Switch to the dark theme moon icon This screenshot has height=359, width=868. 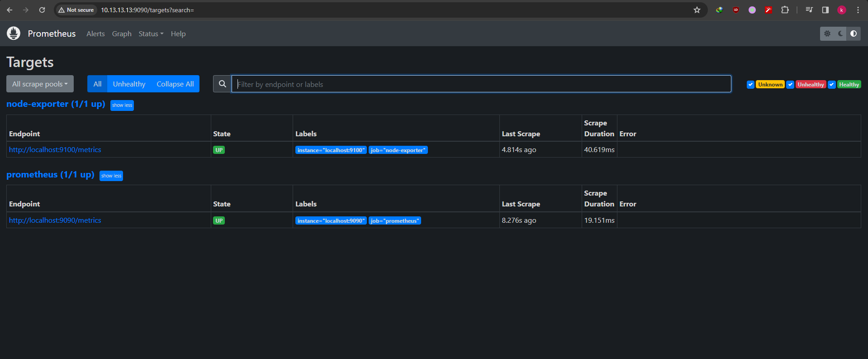[x=840, y=34]
